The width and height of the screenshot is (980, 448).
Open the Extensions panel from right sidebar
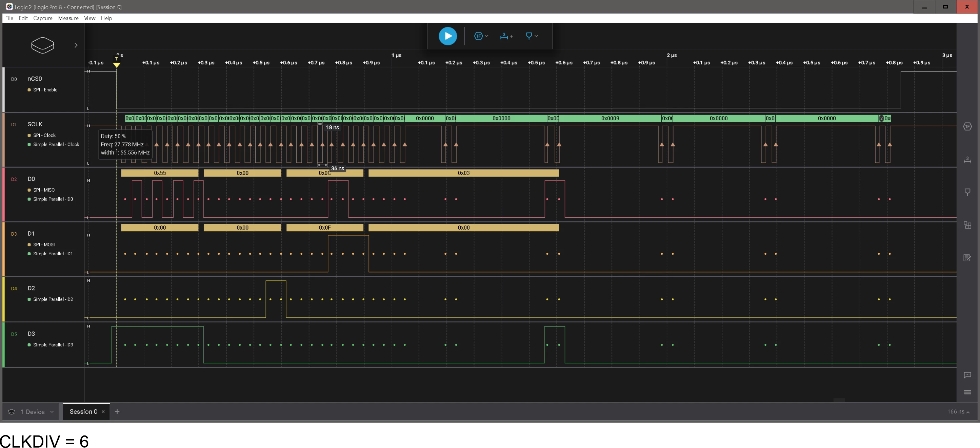pos(967,225)
